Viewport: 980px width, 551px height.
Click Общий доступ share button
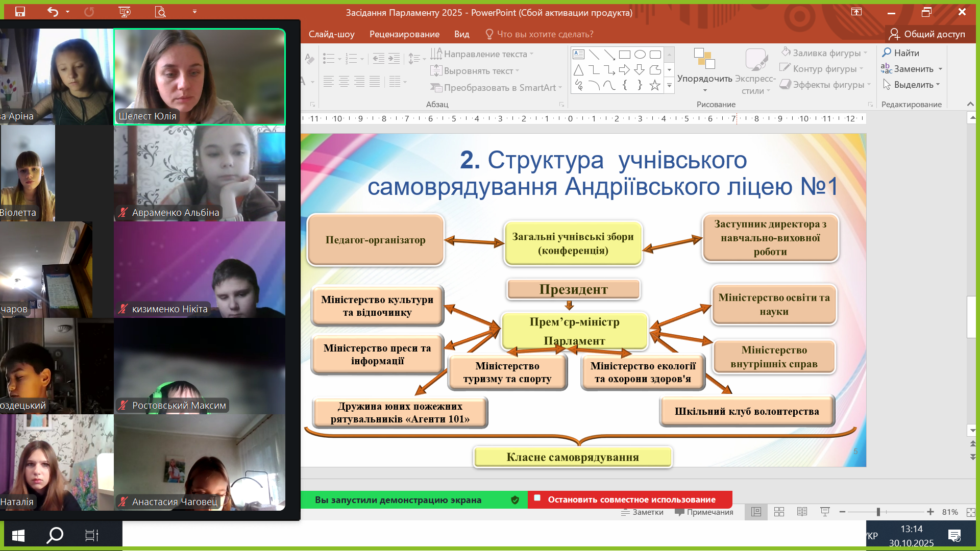[x=927, y=34]
